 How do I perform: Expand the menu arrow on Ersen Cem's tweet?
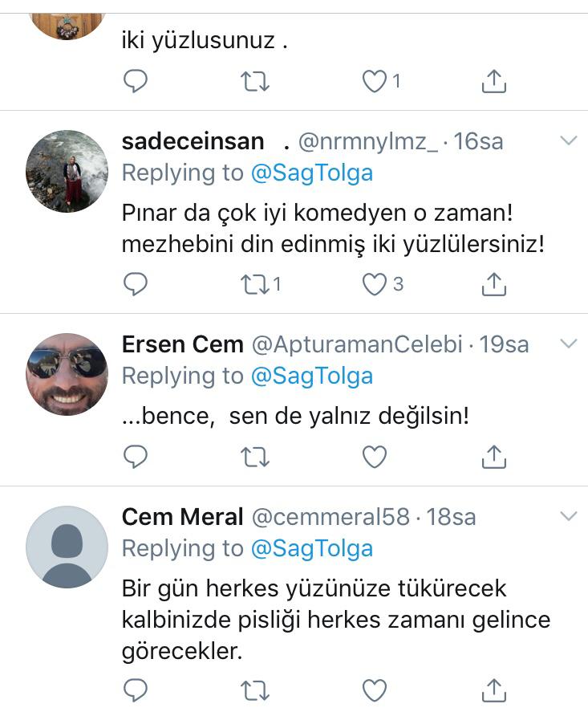point(568,344)
